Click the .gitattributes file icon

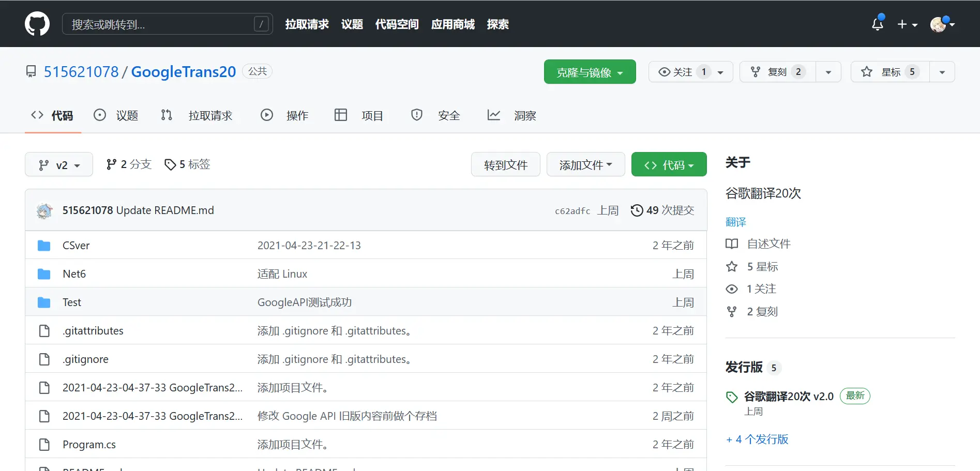pos(44,331)
